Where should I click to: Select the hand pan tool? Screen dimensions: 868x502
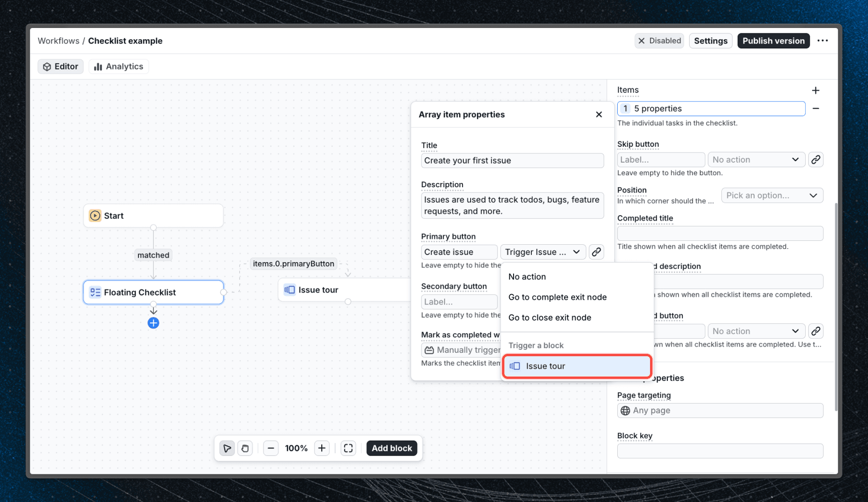[x=245, y=448]
